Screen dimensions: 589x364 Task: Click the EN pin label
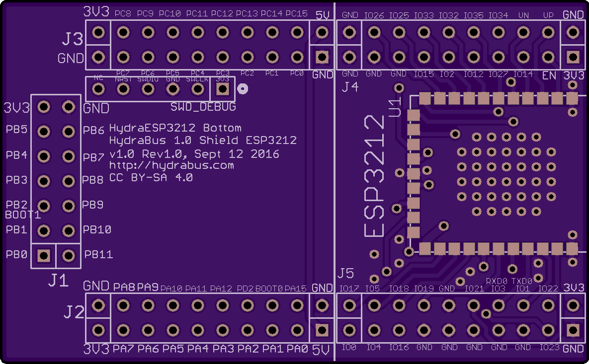coord(549,75)
